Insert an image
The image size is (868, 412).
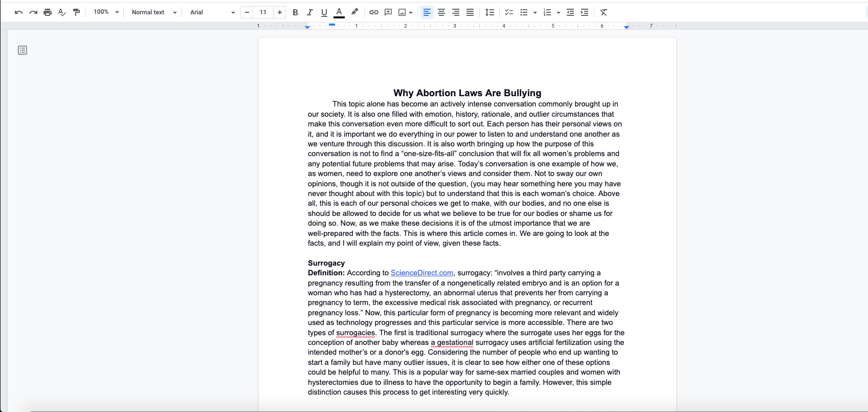click(402, 12)
